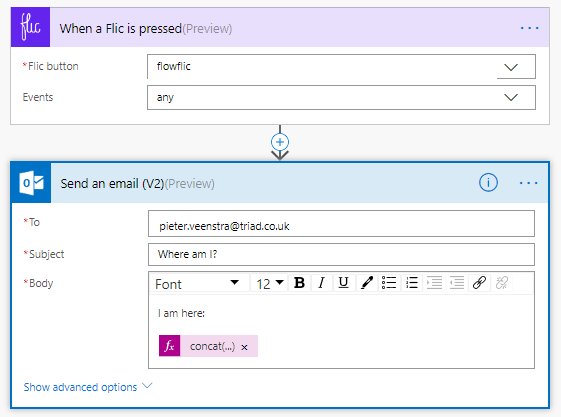Open the text highlight color pen
The height and width of the screenshot is (417, 561).
click(x=367, y=283)
